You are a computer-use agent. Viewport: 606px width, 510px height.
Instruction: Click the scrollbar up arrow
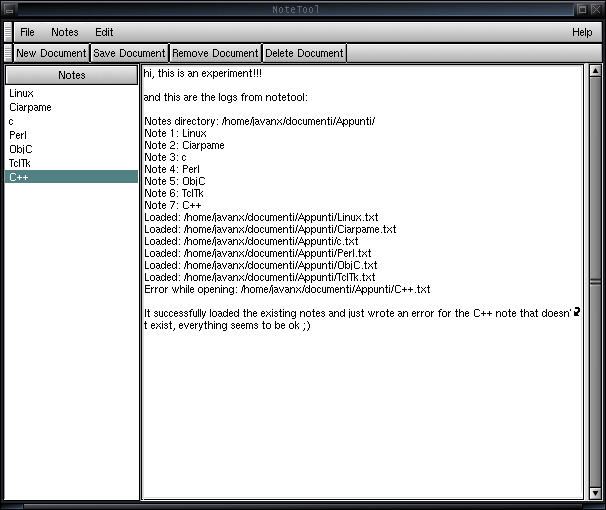click(x=592, y=73)
